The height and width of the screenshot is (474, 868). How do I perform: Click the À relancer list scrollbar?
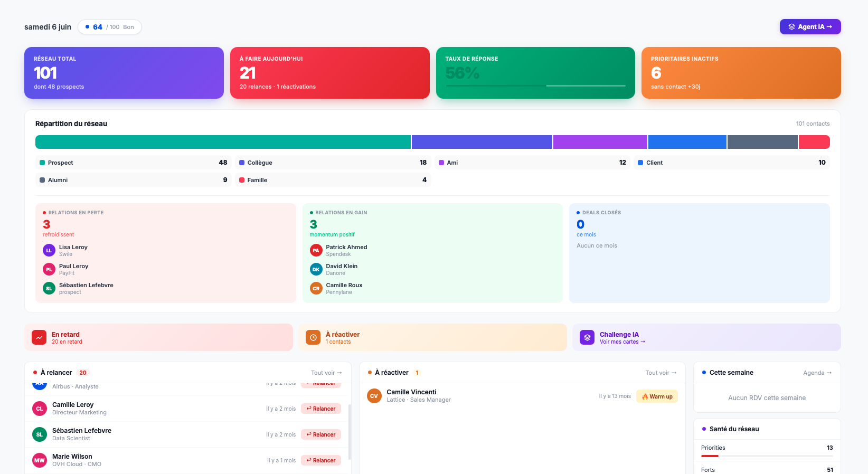coord(350,432)
